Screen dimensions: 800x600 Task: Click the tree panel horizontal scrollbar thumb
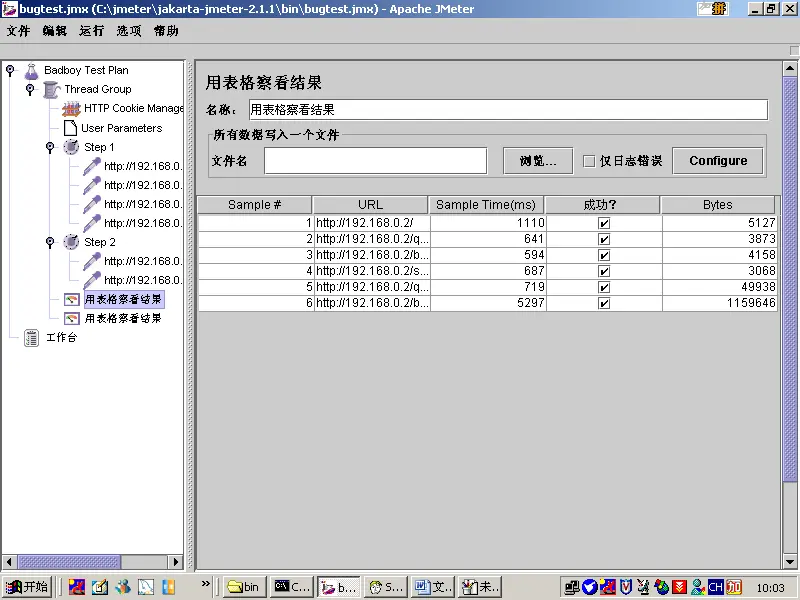(x=69, y=562)
